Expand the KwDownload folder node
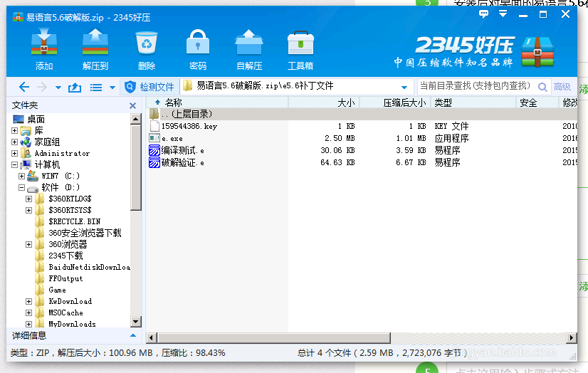Screen dimensions: 588x373 point(29,301)
